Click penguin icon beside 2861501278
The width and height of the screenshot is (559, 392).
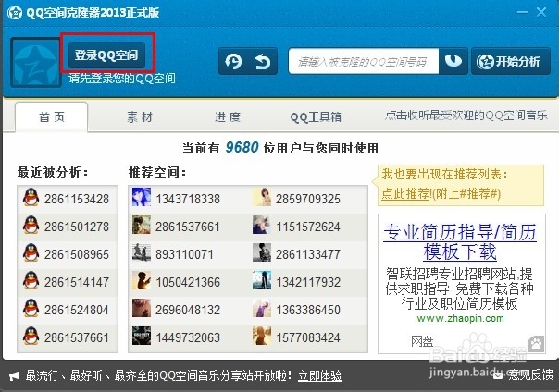(31, 225)
